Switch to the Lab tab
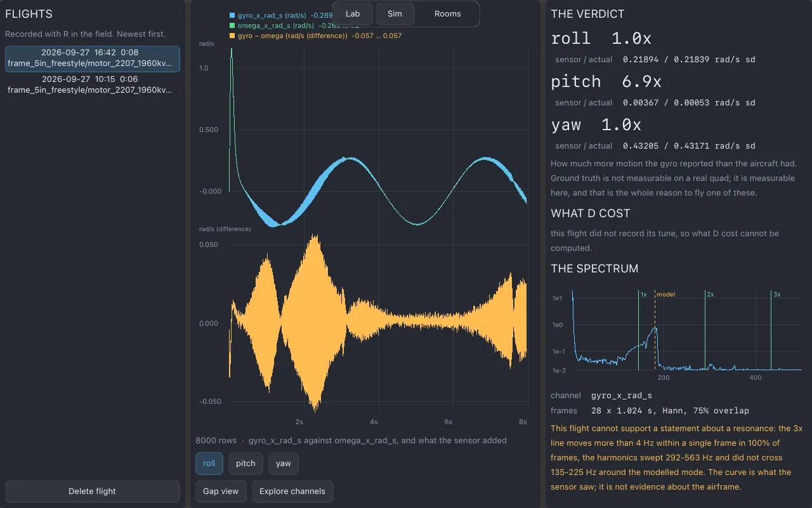 coord(353,14)
